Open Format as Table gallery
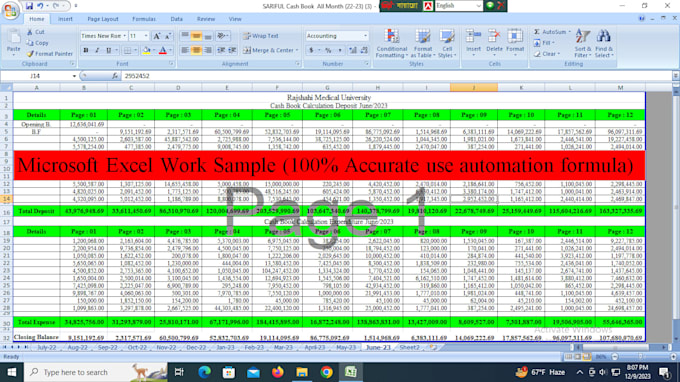The height and width of the screenshot is (382, 680). pyautogui.click(x=422, y=43)
